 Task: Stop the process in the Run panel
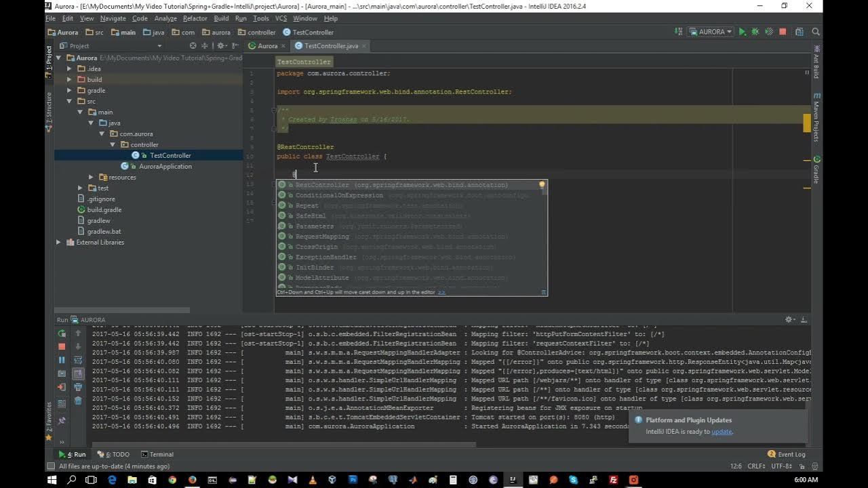(x=62, y=346)
